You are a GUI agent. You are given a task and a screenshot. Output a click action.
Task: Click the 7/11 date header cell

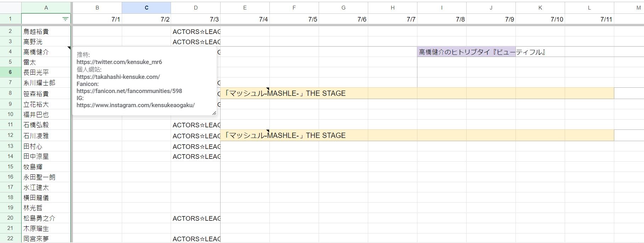pos(589,19)
